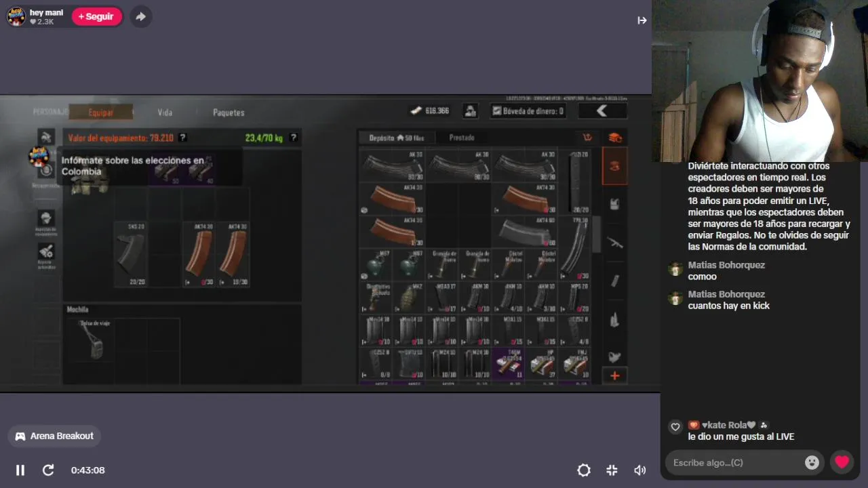This screenshot has height=488, width=868.
Task: Toggle the mini-player view icon
Action: [612, 470]
